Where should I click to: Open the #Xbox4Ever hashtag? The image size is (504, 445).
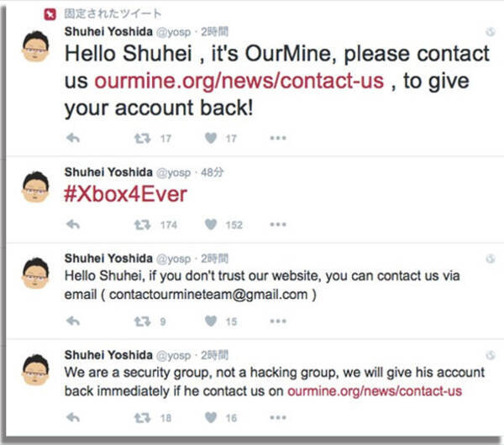point(126,195)
